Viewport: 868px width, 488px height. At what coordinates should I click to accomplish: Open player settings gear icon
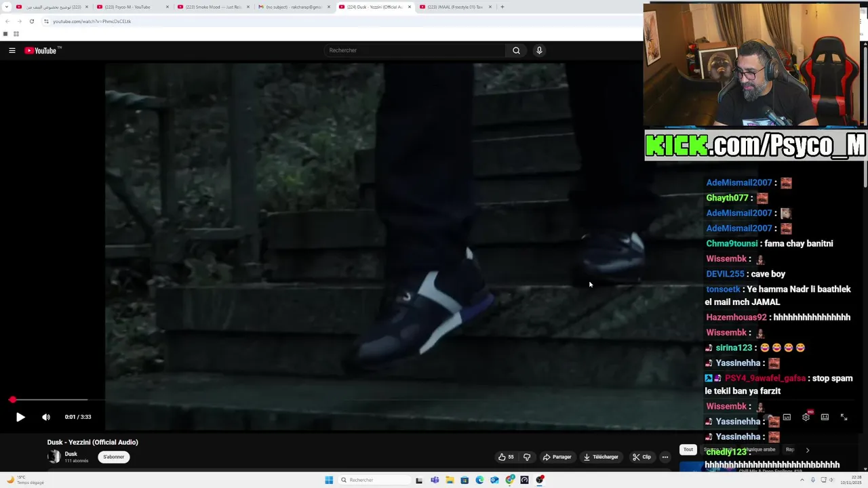806,418
